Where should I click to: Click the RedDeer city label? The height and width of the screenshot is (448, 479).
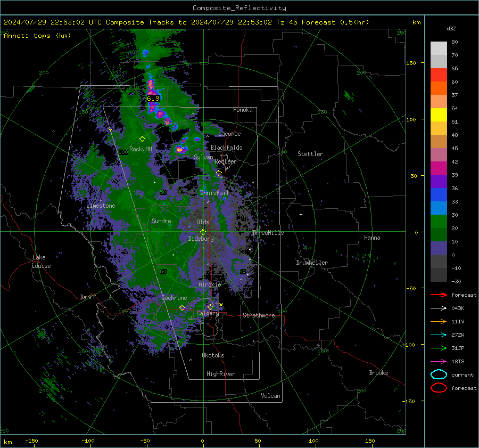pyautogui.click(x=226, y=161)
